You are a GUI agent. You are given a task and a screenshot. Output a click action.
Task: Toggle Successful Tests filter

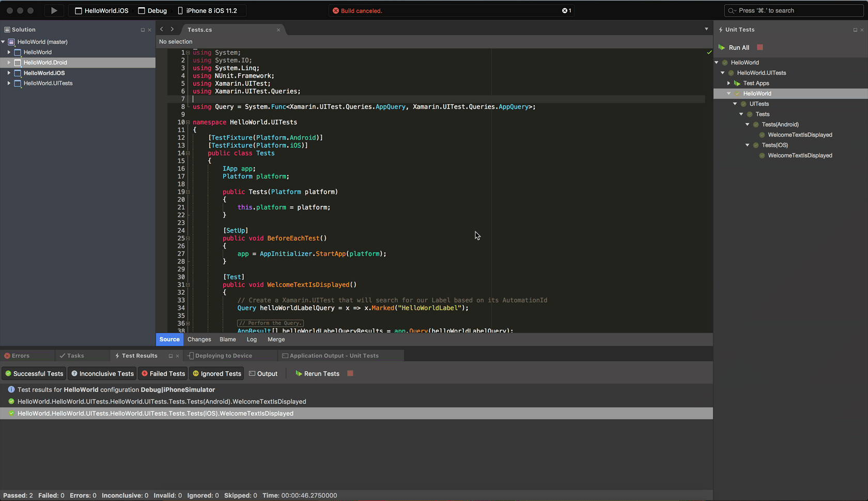(x=34, y=373)
